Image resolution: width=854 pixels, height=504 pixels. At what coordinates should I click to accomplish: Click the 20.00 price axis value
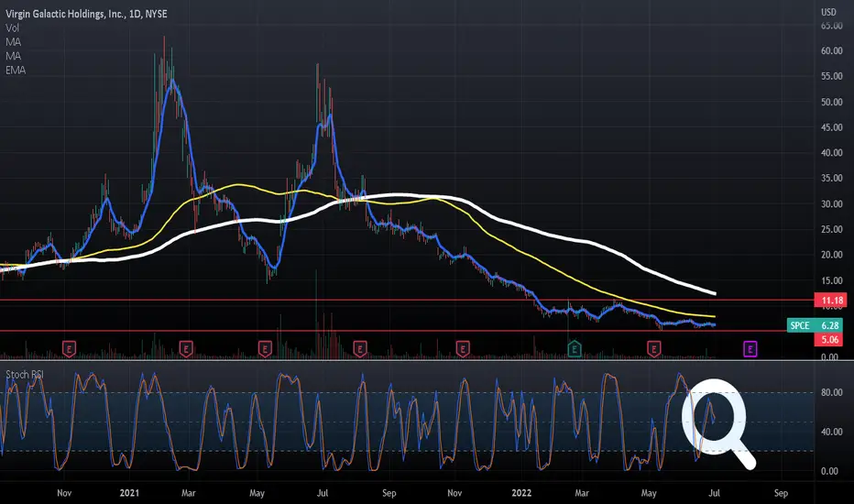pos(832,255)
